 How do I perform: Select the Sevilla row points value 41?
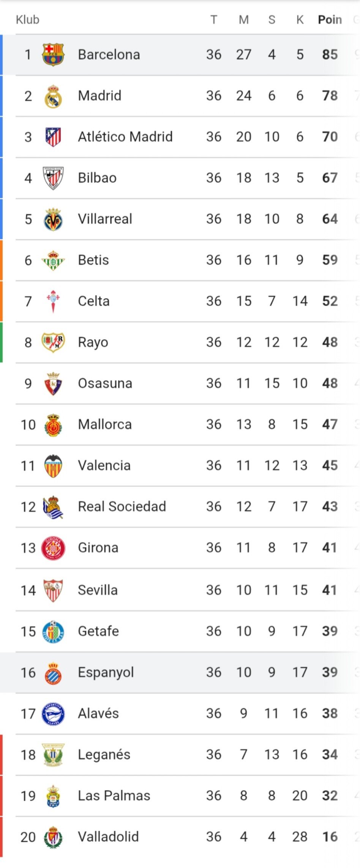coord(330,590)
